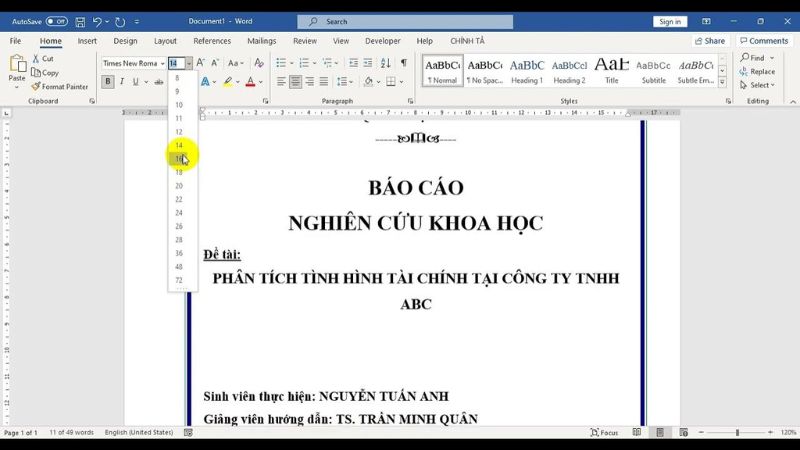Open borders dropdown

(402, 82)
